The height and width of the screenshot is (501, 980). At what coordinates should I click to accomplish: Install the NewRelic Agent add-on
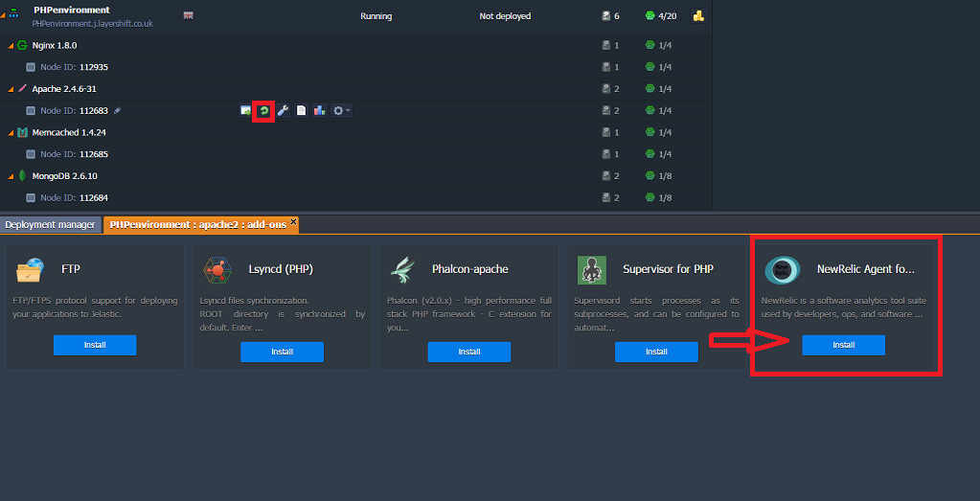click(844, 345)
